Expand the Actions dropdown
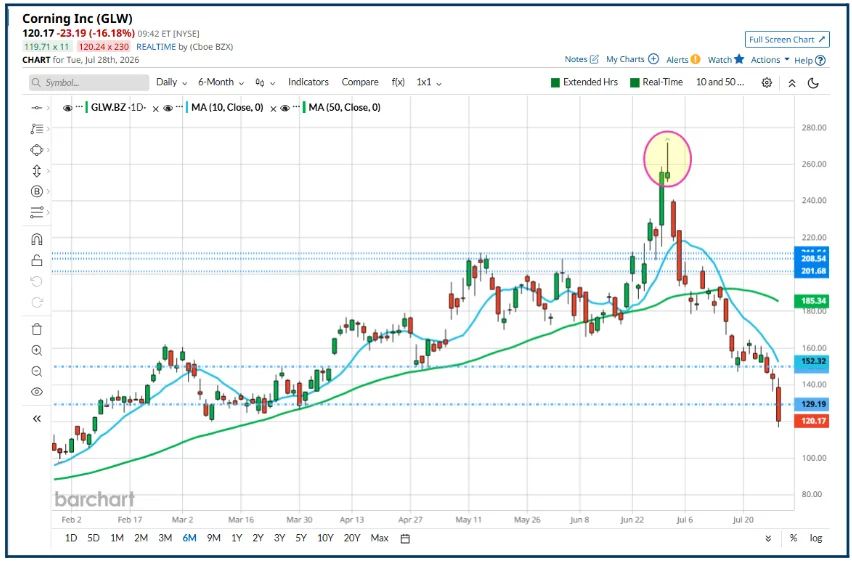The image size is (852, 561). click(769, 60)
